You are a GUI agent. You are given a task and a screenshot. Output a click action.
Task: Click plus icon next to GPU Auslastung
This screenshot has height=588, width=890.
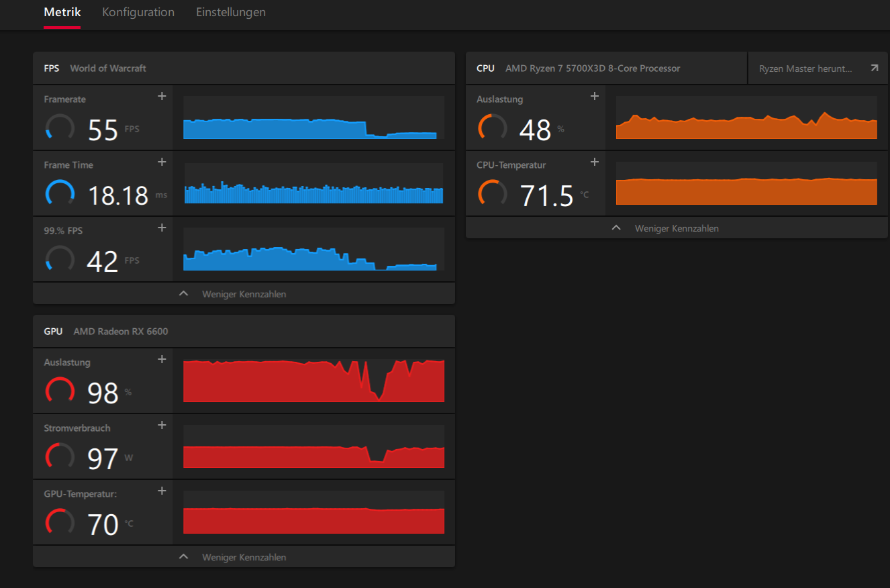coord(162,359)
